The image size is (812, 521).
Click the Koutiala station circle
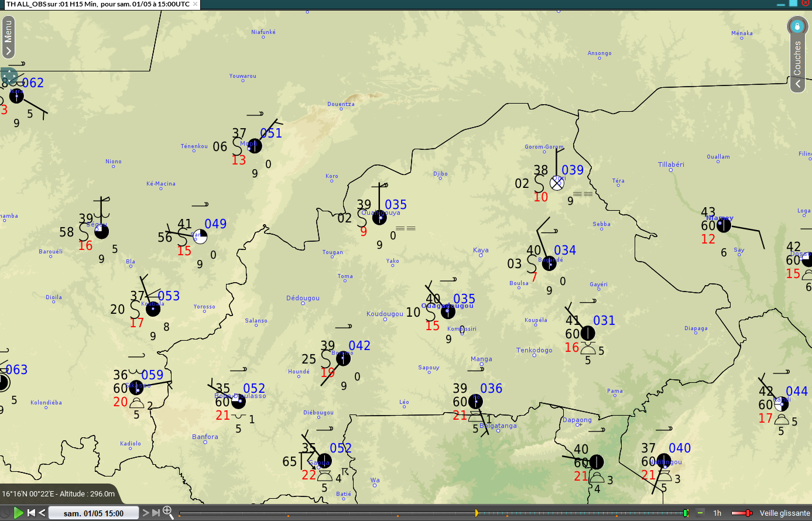[x=153, y=309]
